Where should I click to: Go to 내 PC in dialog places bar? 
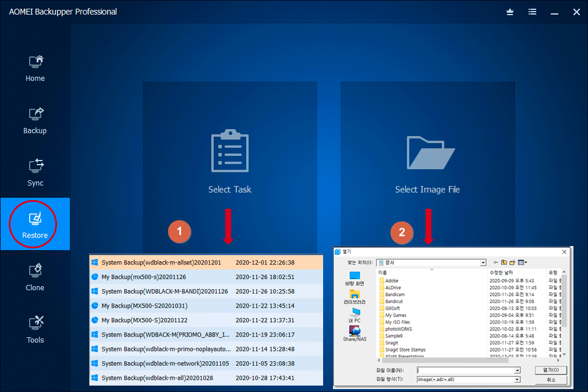tap(355, 316)
